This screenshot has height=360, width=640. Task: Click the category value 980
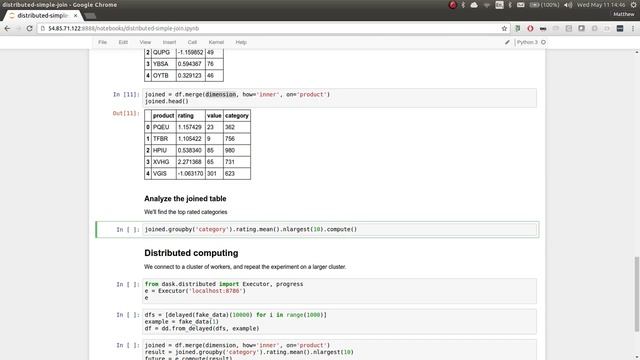tap(237, 151)
